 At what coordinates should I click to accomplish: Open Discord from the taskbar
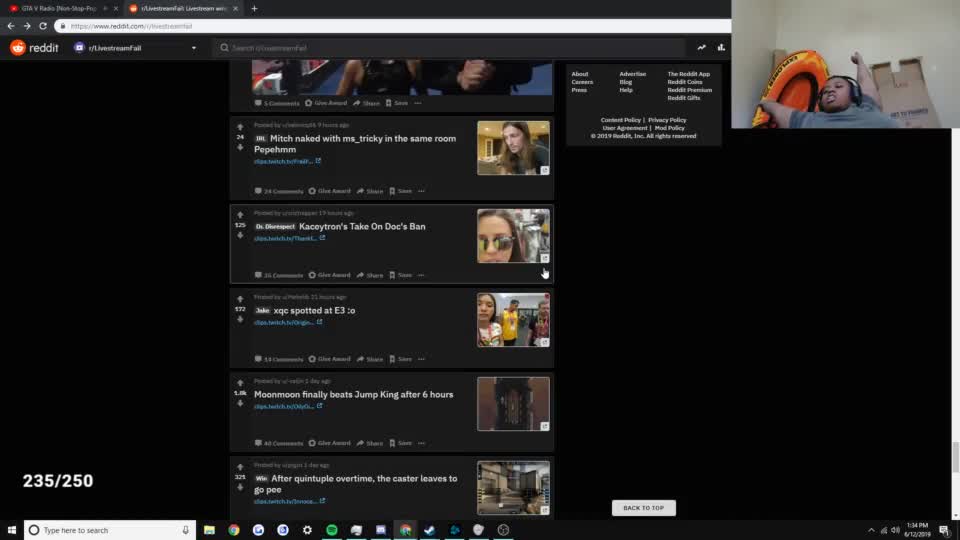click(x=381, y=530)
